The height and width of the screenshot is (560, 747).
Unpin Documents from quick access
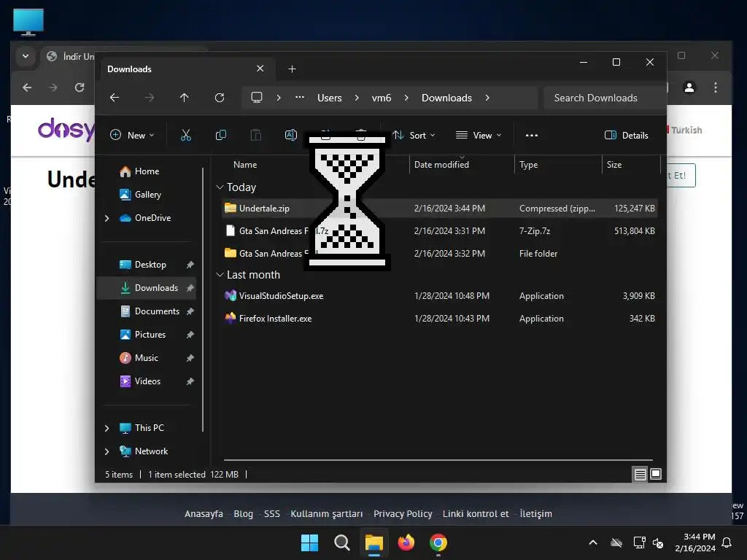tap(190, 311)
